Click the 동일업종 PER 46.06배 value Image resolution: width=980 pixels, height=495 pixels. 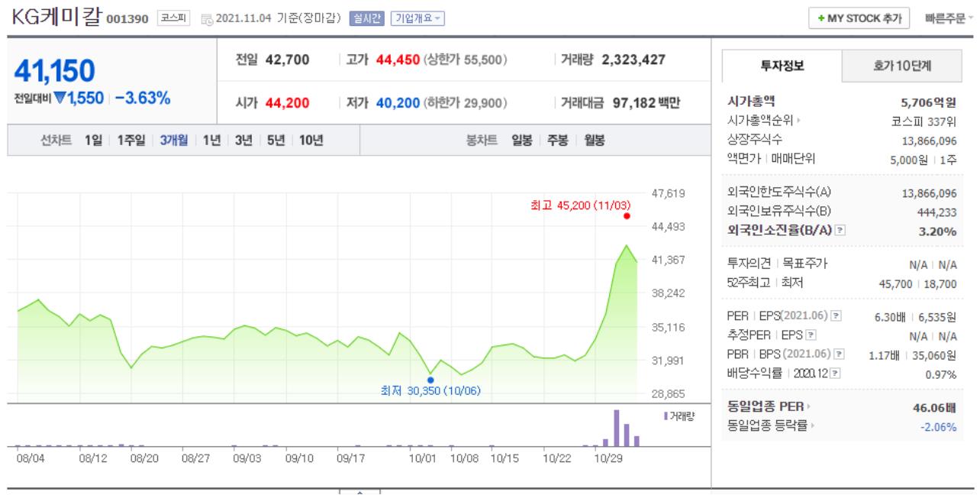(x=935, y=407)
